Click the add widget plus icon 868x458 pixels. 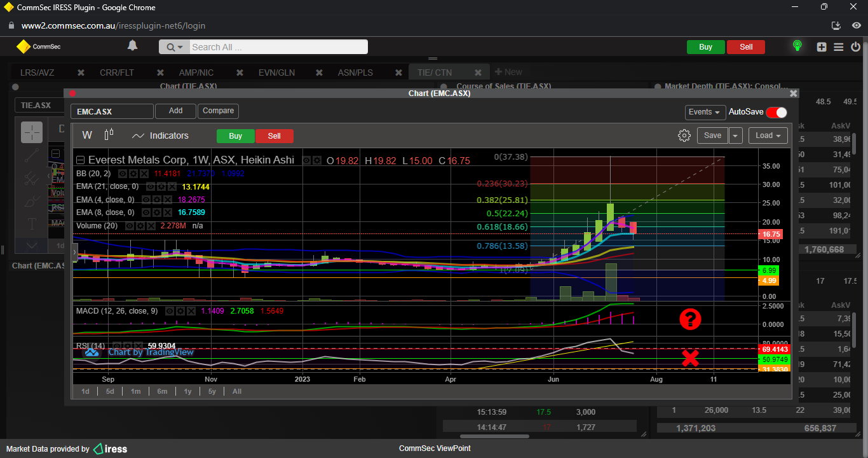pyautogui.click(x=822, y=46)
